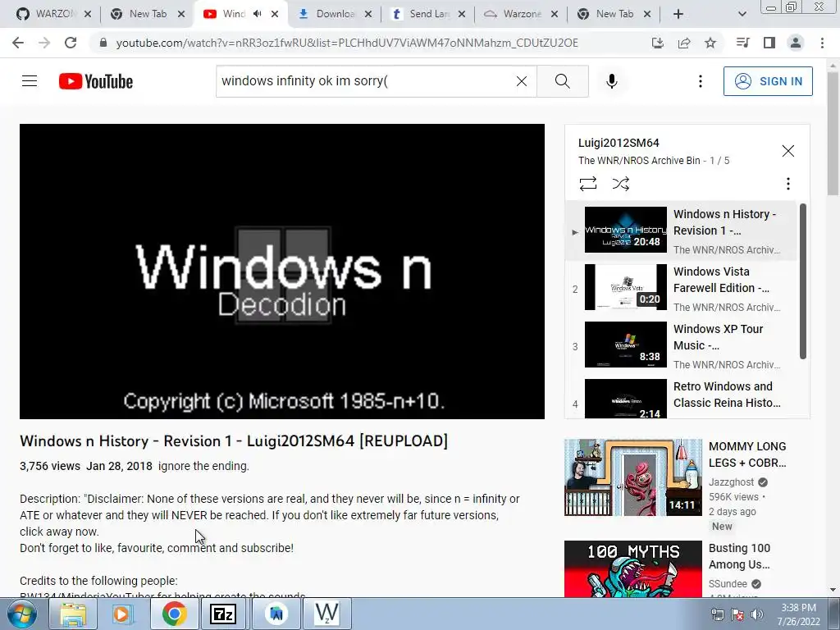Viewport: 840px width, 630px height.
Task: Open the taskbar clock showing 3:38 PM
Action: tap(799, 614)
